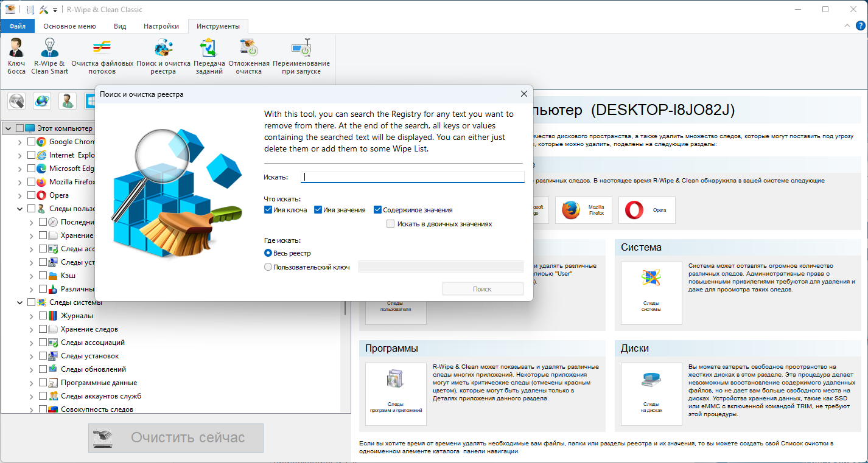
Task: Open the Файл menu
Action: [x=17, y=26]
